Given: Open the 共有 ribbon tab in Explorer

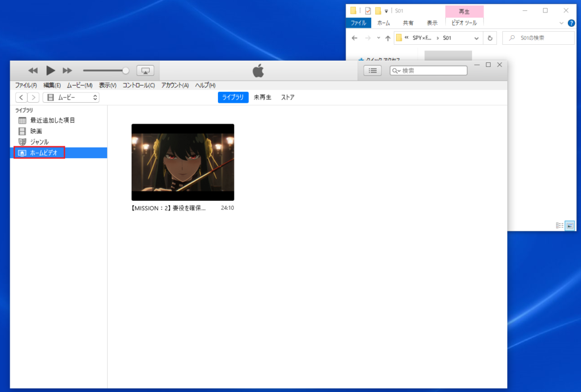Looking at the screenshot, I should 408,23.
